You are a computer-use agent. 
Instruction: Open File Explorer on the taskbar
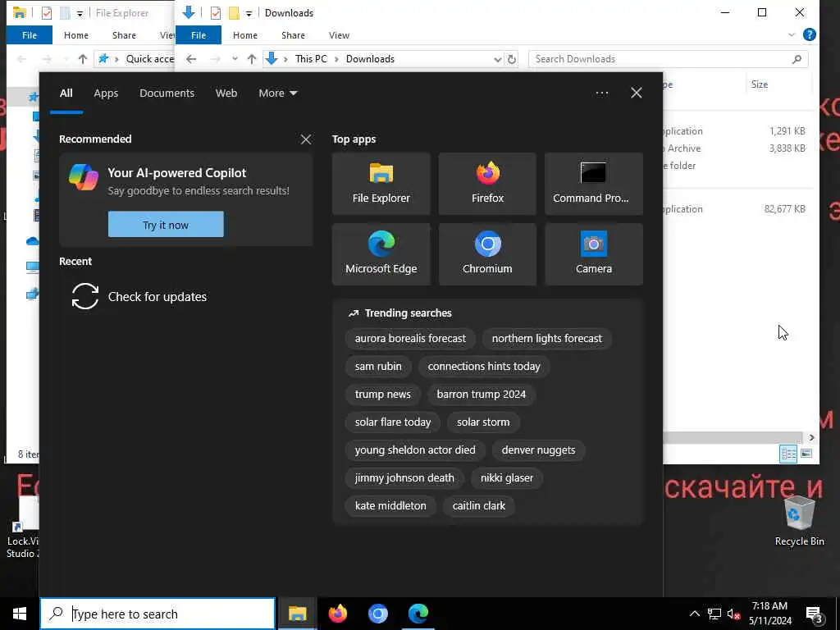(x=297, y=614)
